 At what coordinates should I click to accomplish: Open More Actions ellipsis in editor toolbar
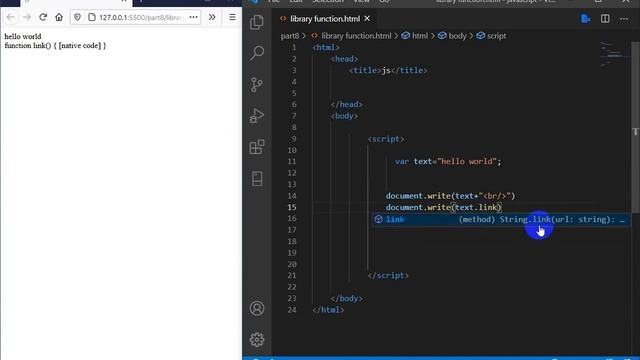tap(624, 19)
